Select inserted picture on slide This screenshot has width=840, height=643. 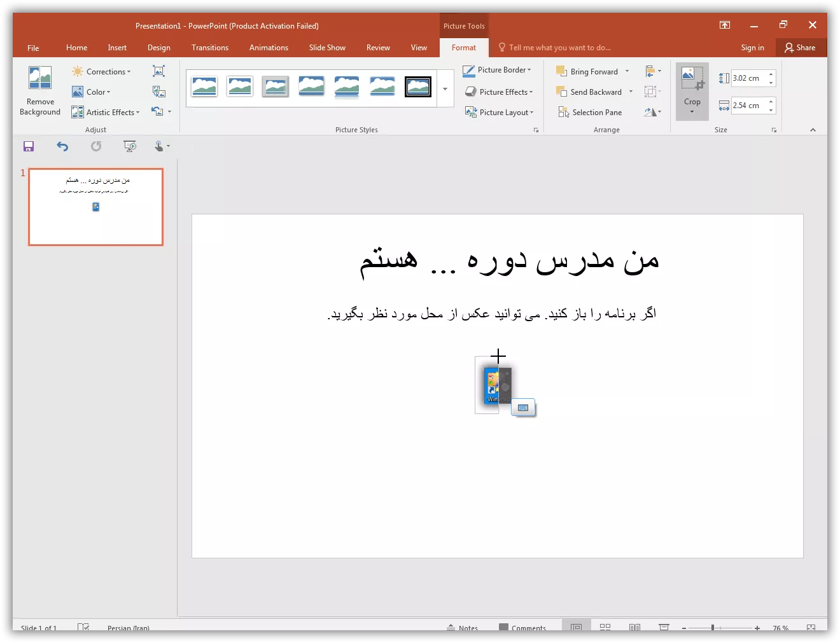coord(497,385)
